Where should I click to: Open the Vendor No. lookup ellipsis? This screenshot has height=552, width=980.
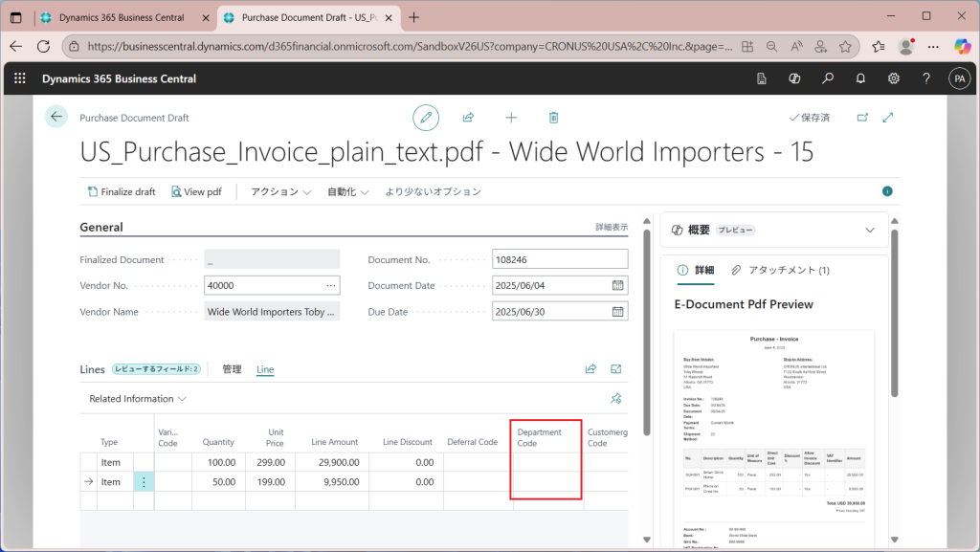click(330, 285)
